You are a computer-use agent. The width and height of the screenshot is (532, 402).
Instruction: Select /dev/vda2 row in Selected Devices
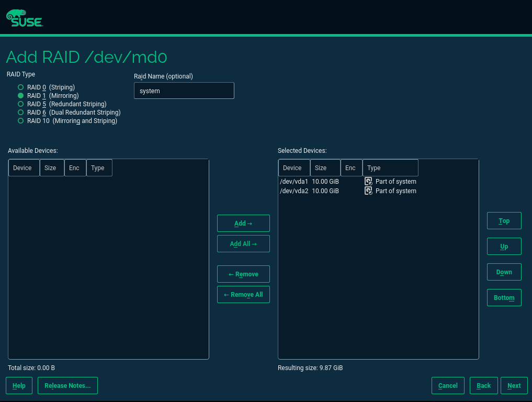[x=309, y=191]
